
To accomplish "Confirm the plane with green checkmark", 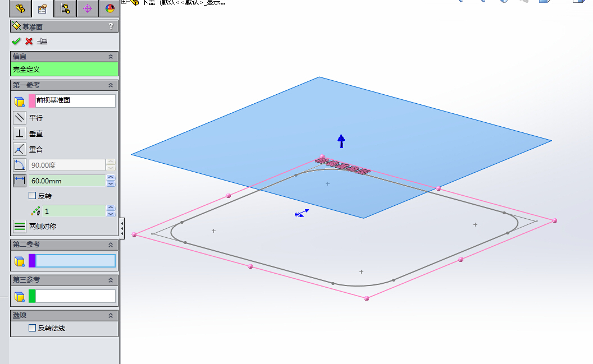I will (16, 41).
